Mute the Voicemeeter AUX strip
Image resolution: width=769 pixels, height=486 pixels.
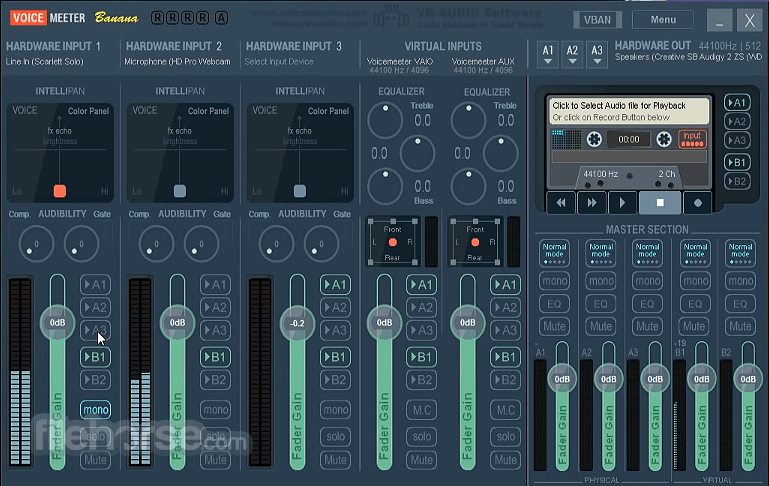point(505,460)
